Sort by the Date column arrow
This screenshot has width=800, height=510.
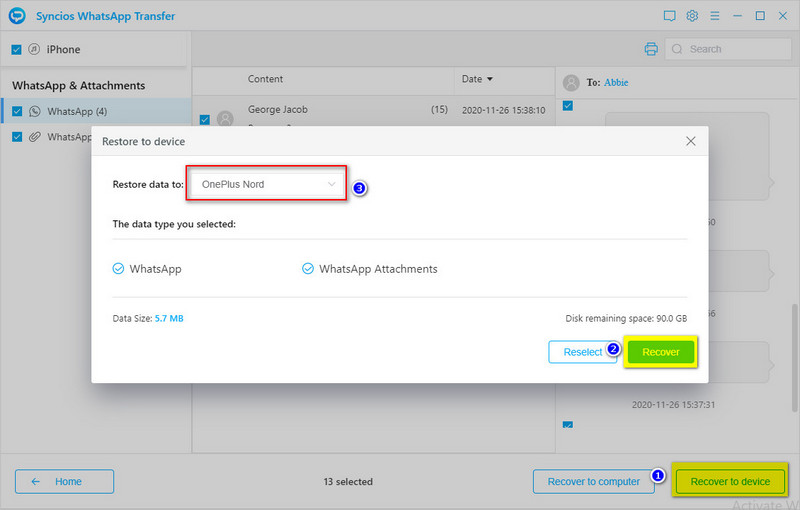tap(490, 79)
